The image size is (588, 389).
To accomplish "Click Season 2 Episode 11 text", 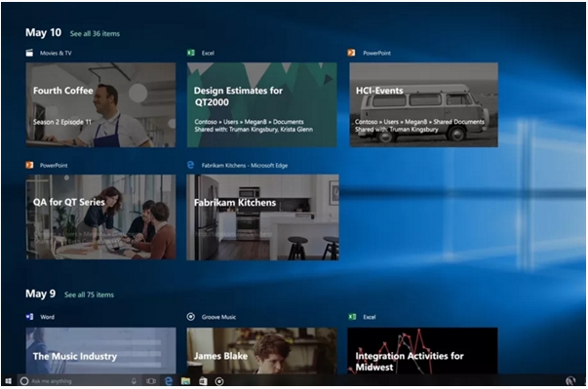I will (x=61, y=122).
